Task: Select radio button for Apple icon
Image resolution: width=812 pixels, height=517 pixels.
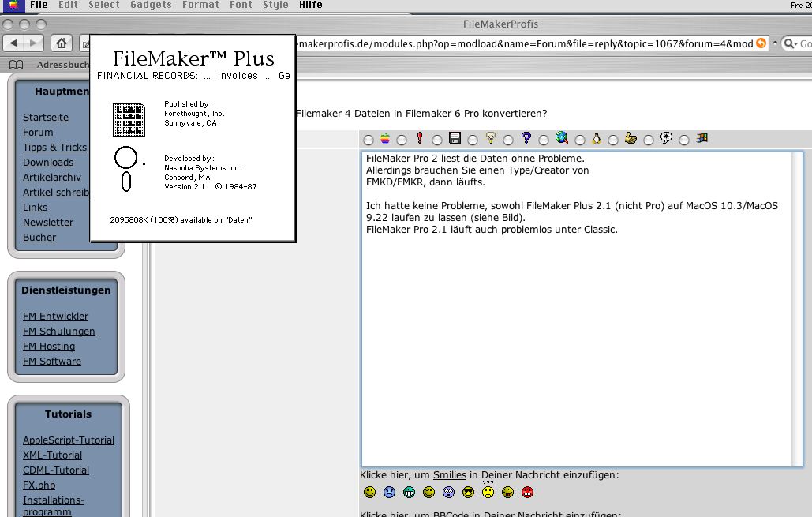Action: click(x=369, y=140)
